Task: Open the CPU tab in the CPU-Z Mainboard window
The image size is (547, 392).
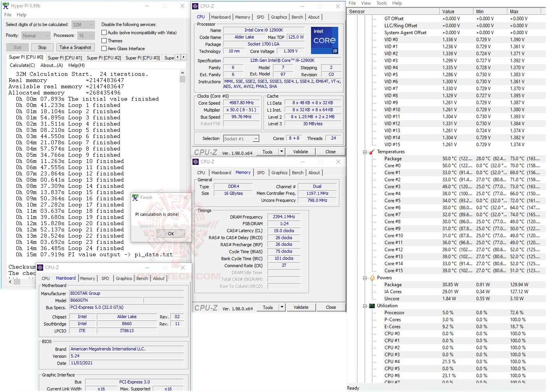Action: [x=45, y=278]
